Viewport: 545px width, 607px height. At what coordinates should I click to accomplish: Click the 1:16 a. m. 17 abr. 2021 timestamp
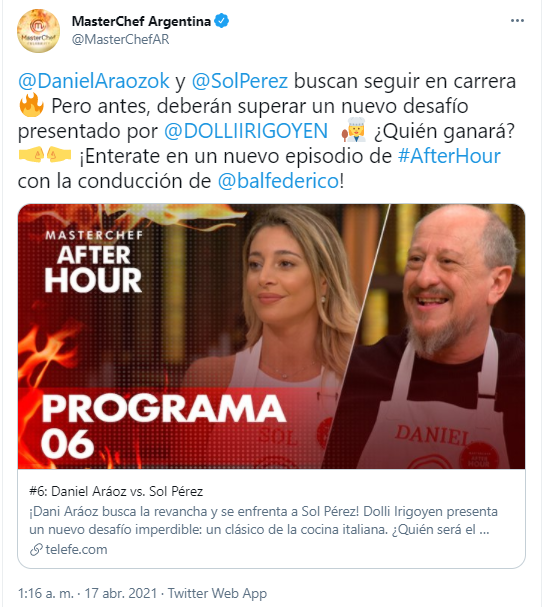click(x=87, y=593)
